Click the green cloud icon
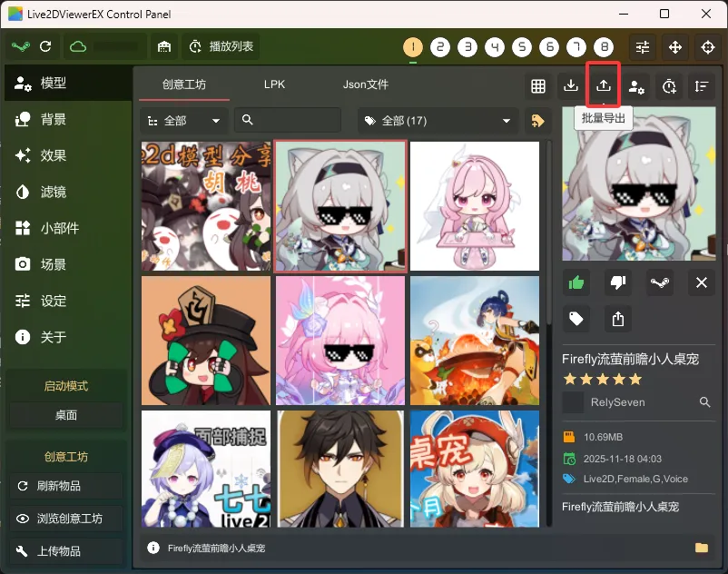This screenshot has width=728, height=574. pos(78,46)
